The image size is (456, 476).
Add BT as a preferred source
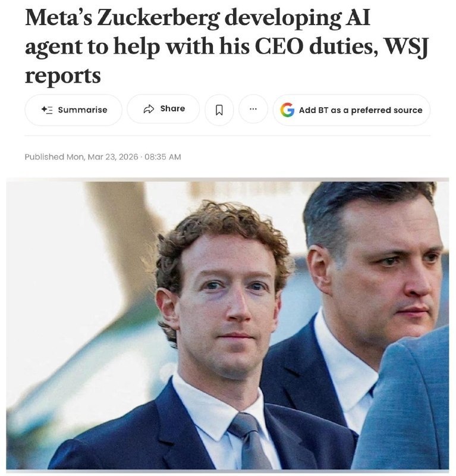coord(351,110)
